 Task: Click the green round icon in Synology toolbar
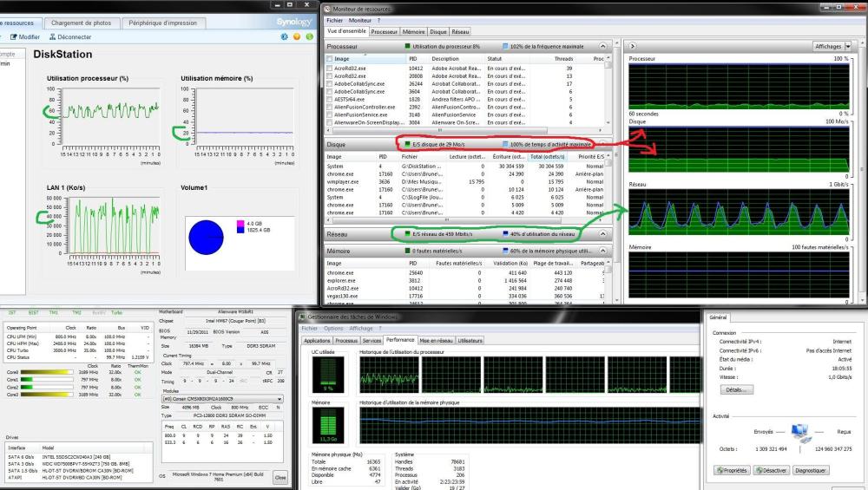[308, 37]
